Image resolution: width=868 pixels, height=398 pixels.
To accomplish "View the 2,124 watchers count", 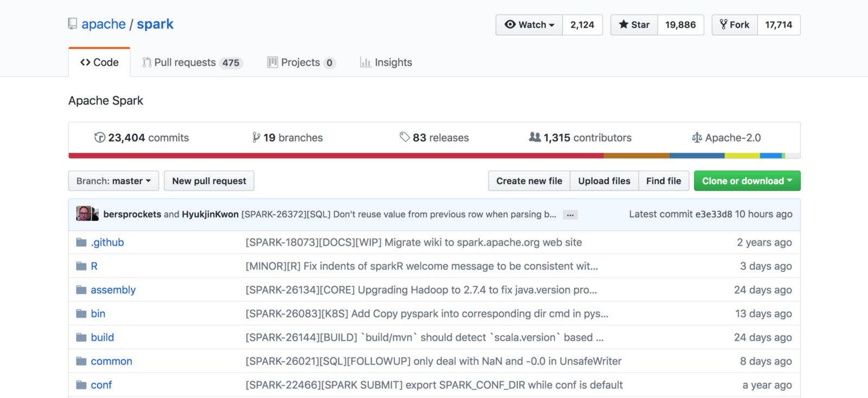I will (x=583, y=25).
